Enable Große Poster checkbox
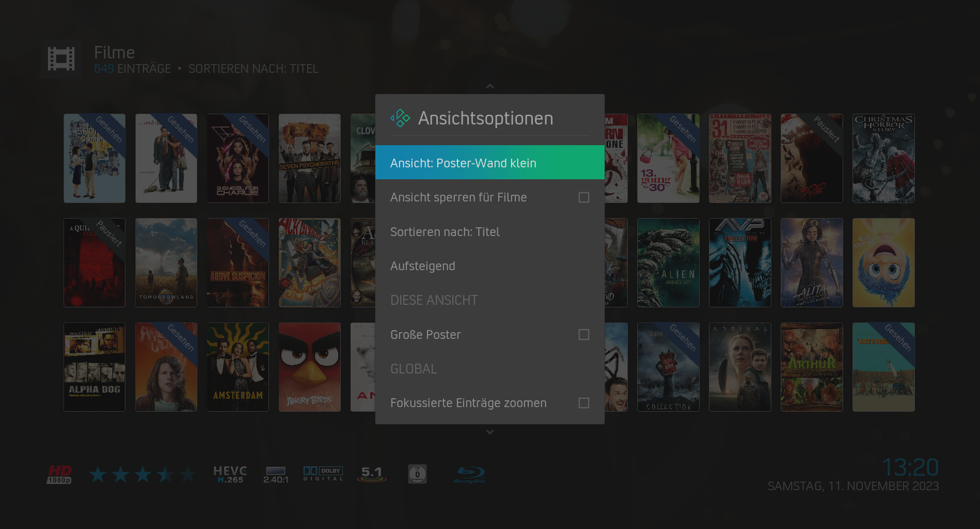Viewport: 980px width, 529px height. 584,335
